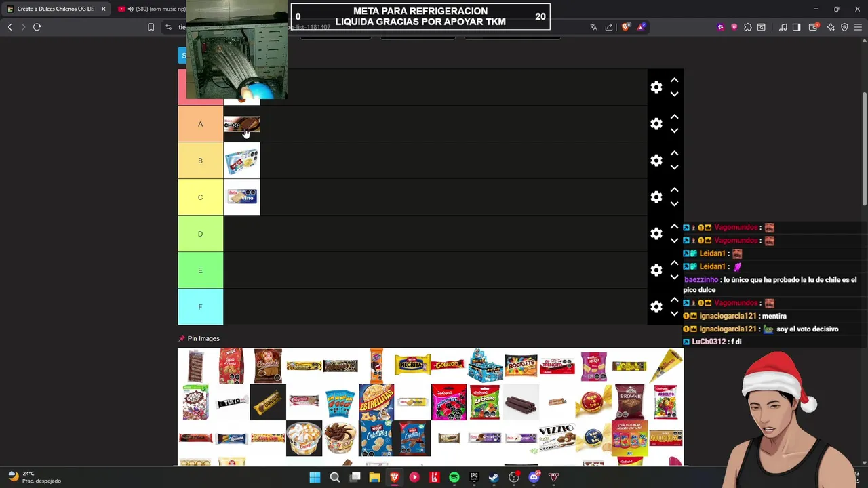Pick the gold Bon o Bon image

(x=593, y=402)
